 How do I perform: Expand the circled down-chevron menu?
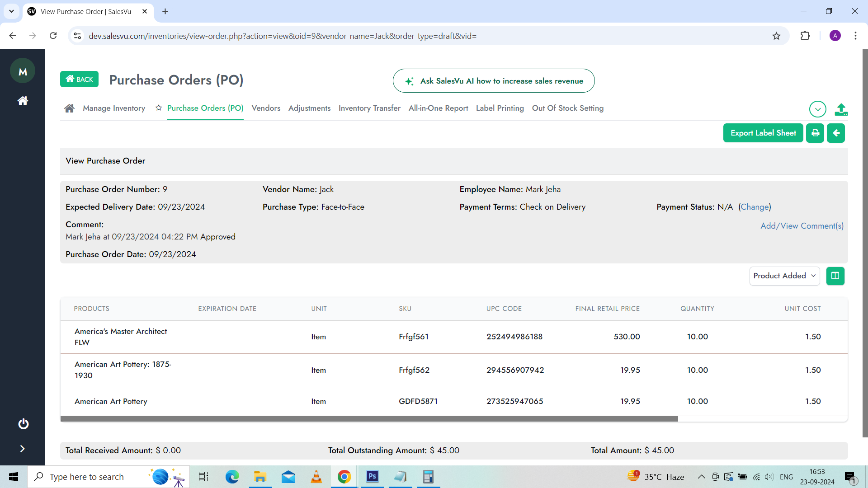[817, 109]
